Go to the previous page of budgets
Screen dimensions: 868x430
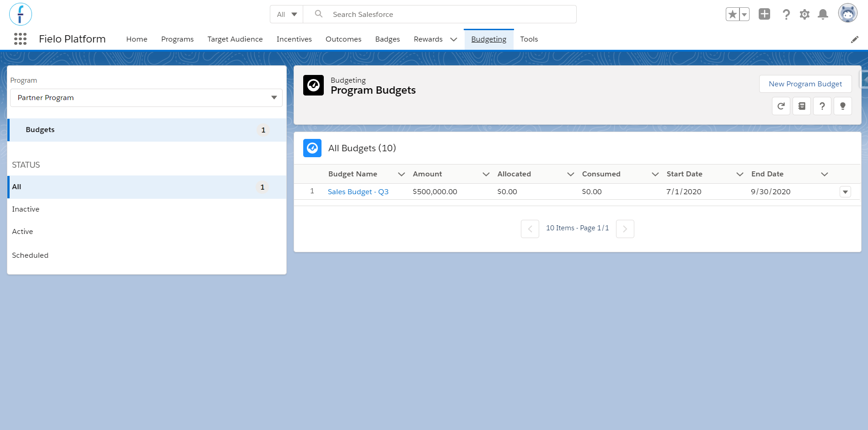coord(530,229)
